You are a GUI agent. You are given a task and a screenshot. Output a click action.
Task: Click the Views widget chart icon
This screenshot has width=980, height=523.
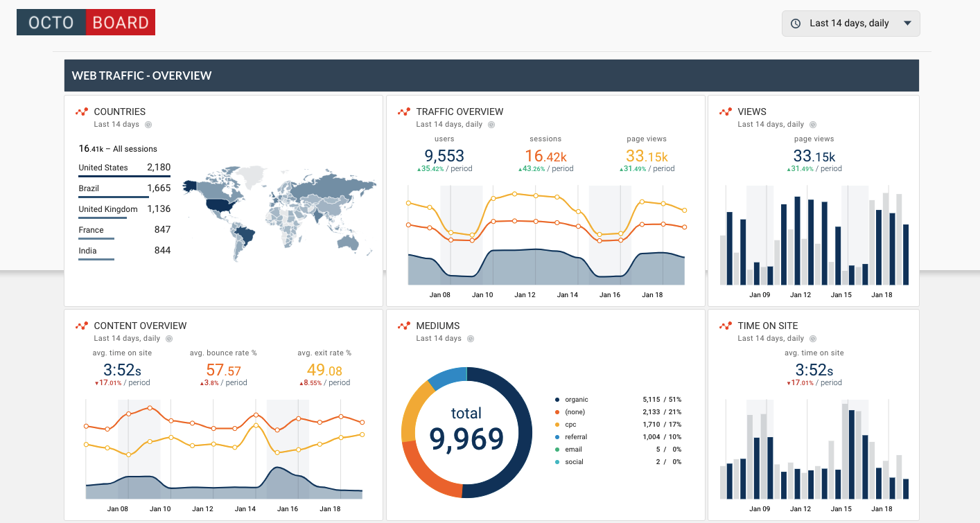(726, 112)
